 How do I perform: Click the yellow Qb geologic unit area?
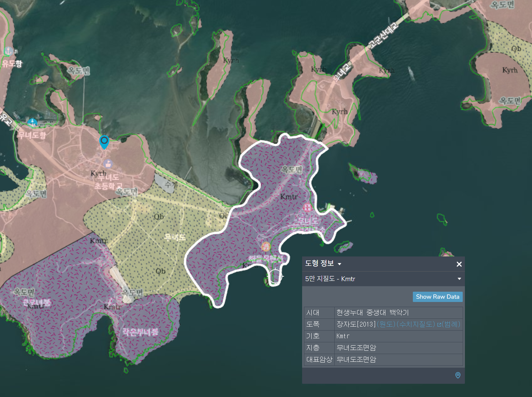159,217
